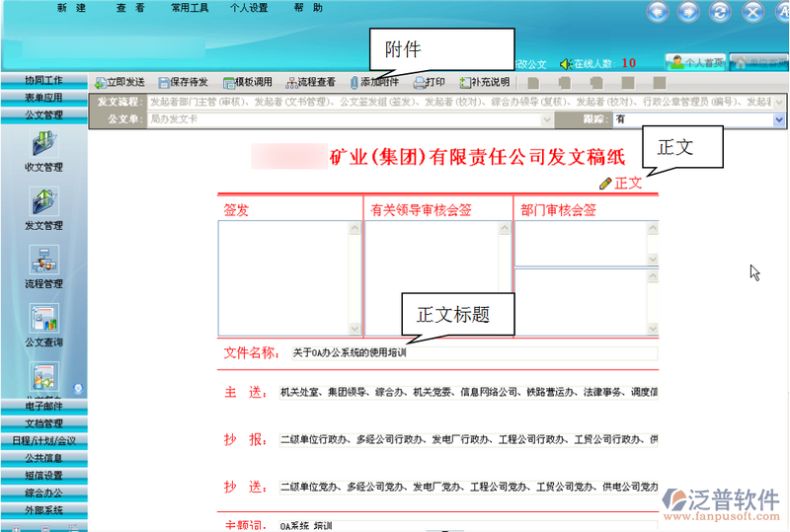
Task: Click the 文件名称 input field
Action: [x=474, y=353]
